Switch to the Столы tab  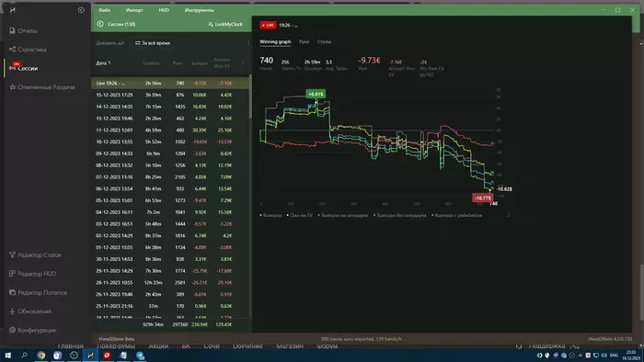(x=324, y=42)
